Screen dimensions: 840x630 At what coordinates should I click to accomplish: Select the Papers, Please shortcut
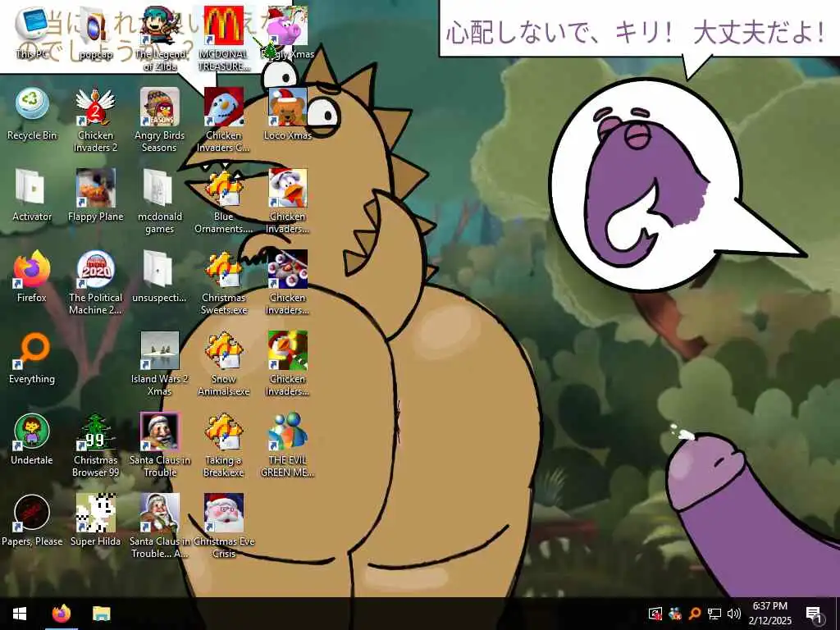[32, 521]
